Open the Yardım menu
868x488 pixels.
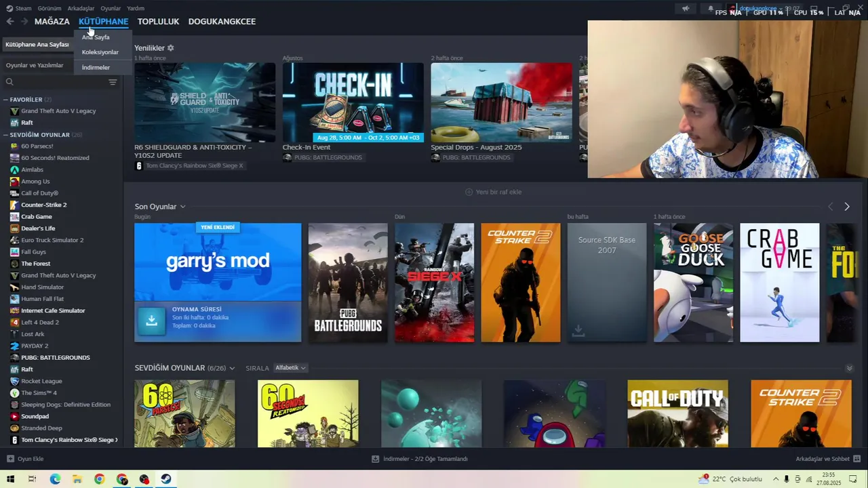point(136,9)
